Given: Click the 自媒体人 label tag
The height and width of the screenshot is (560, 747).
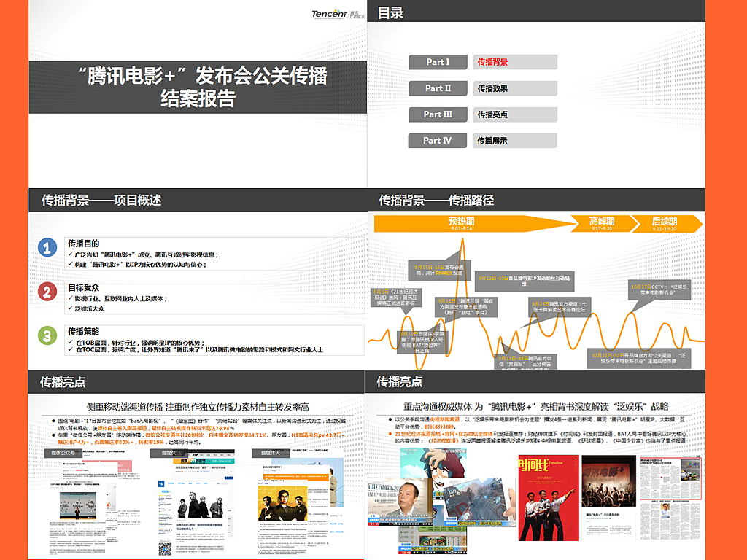Looking at the screenshot, I should [271, 453].
